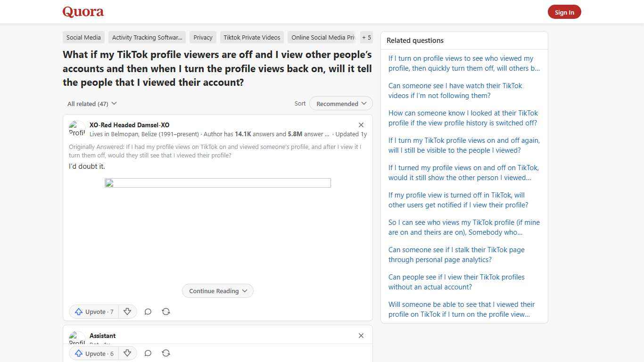Open the Recommended sort dropdown
Viewport: 644px width, 362px height.
340,103
